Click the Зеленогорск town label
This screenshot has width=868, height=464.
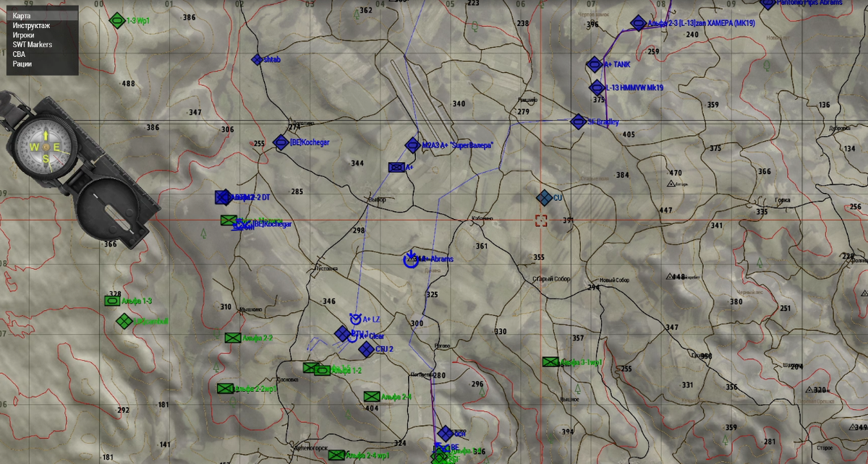pos(312,449)
